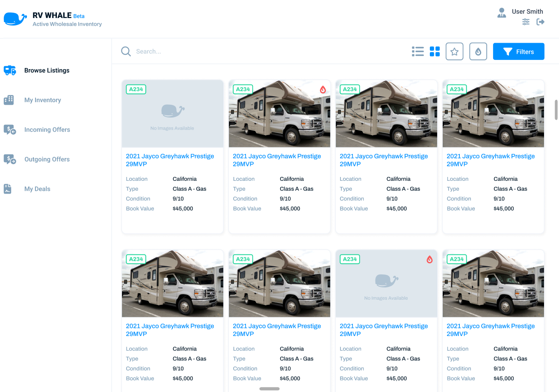Open RV photo on first-row second card
559x392 pixels.
280,114
